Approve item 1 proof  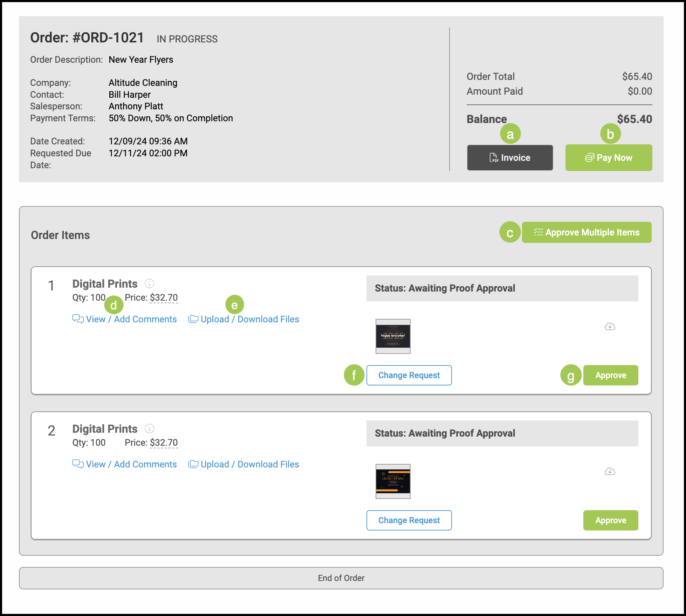[610, 375]
